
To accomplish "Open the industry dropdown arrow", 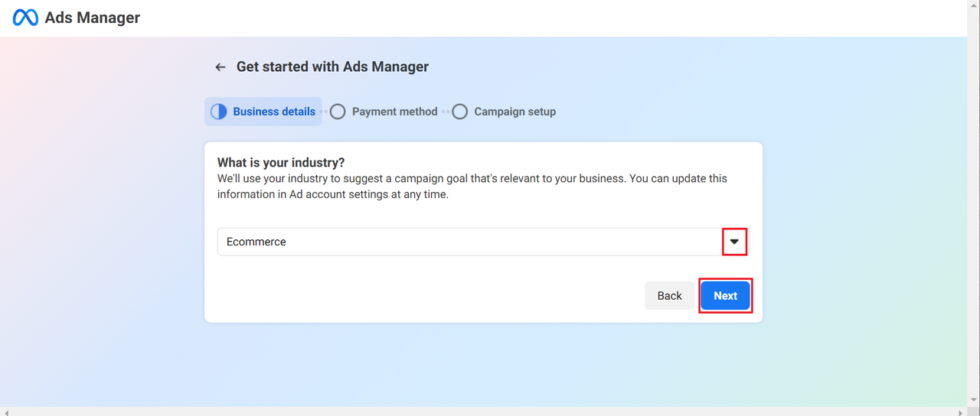I will pyautogui.click(x=734, y=242).
